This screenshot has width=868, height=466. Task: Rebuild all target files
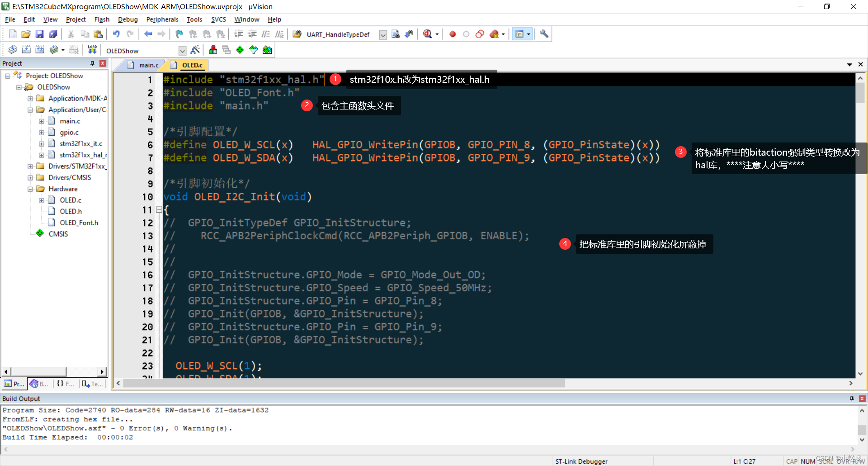pyautogui.click(x=40, y=50)
